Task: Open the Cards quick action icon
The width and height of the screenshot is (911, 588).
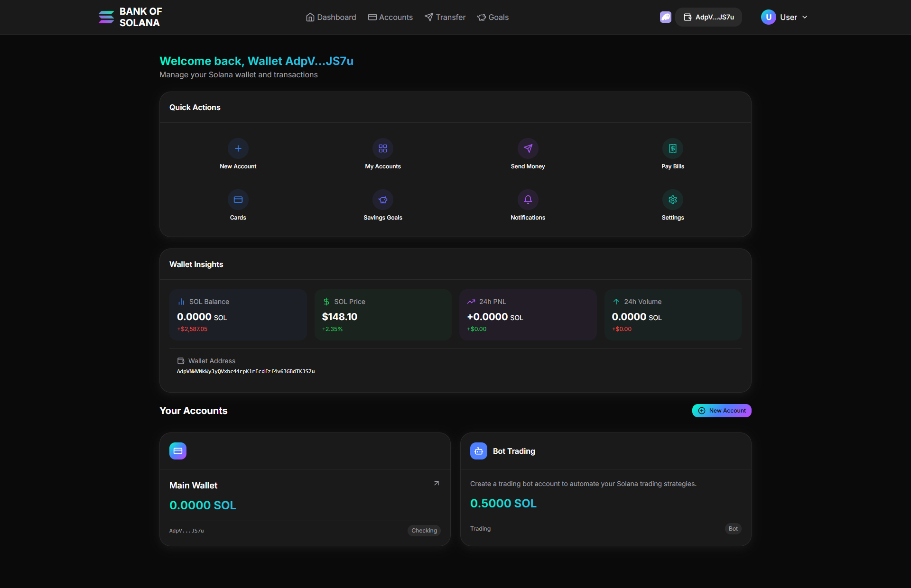Action: (238, 200)
